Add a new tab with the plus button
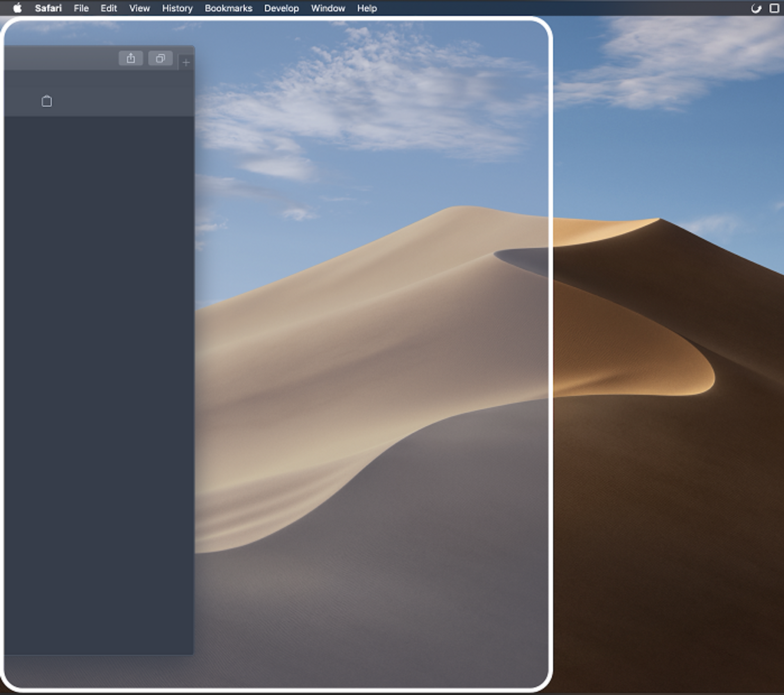Screen dimensions: 784x695 [186, 62]
